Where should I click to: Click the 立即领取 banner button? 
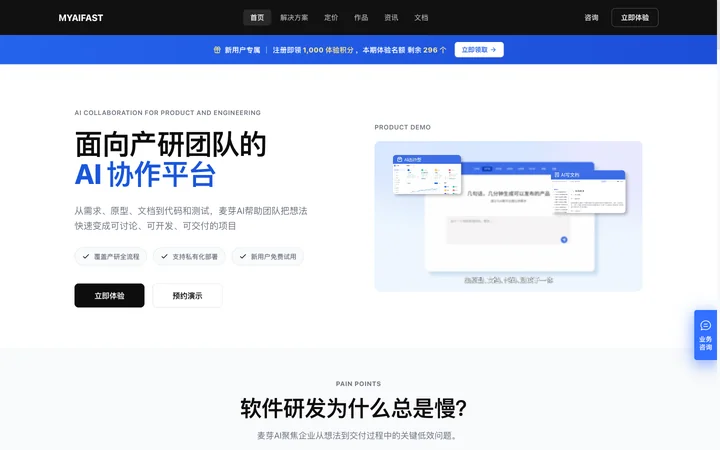(479, 50)
